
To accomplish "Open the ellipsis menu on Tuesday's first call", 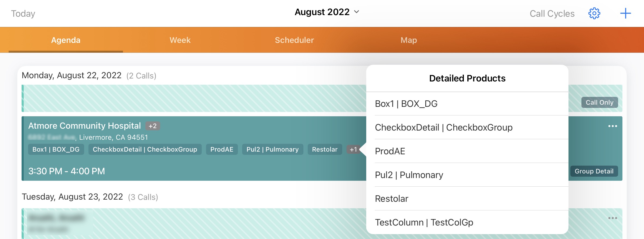I will tap(612, 218).
